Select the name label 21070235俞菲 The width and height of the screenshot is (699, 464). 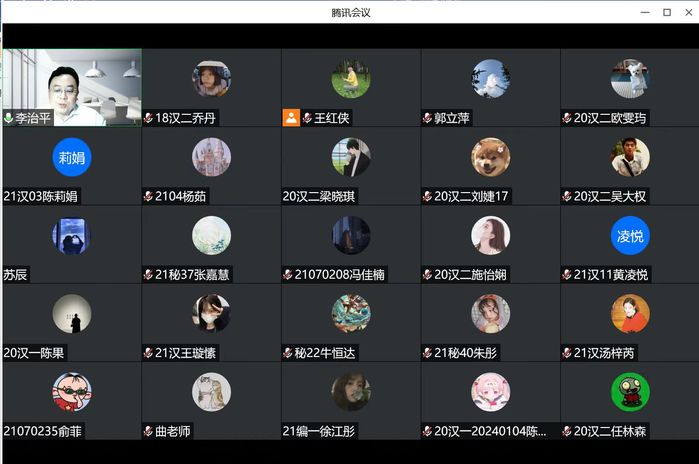click(x=42, y=431)
